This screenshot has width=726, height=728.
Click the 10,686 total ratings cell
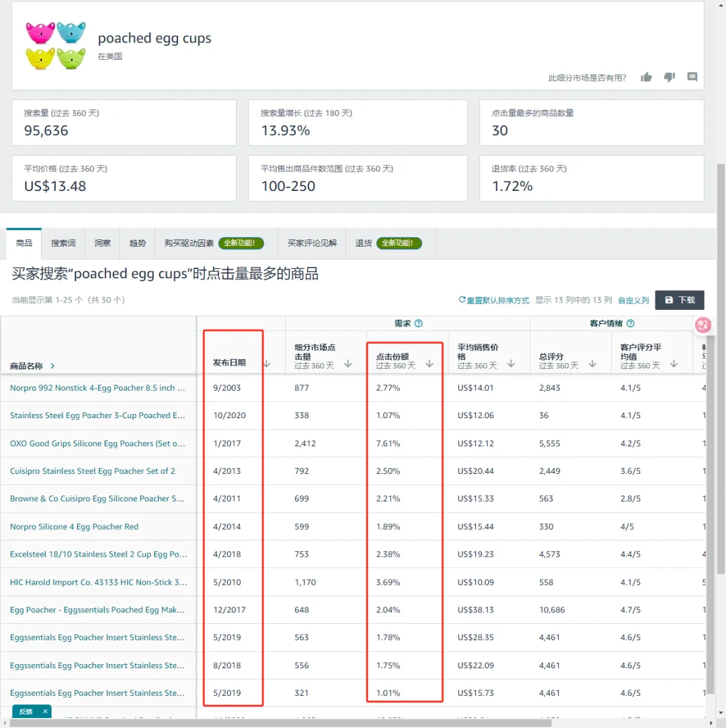552,610
